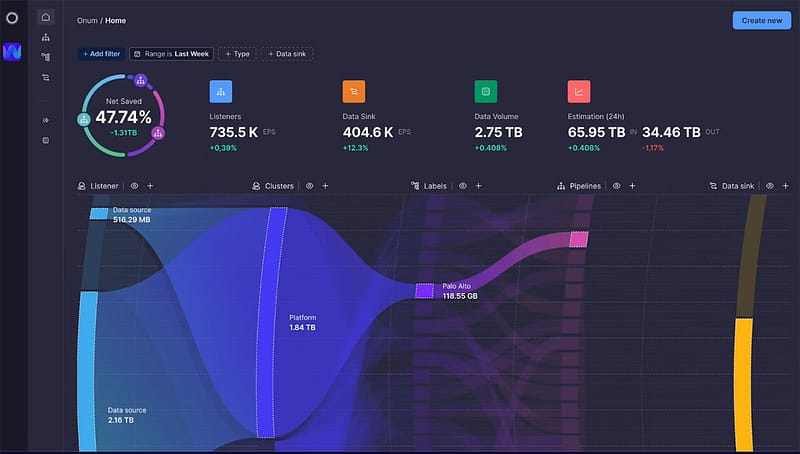The image size is (800, 454).
Task: Hide the Pipelines column with eye icon
Action: point(617,186)
